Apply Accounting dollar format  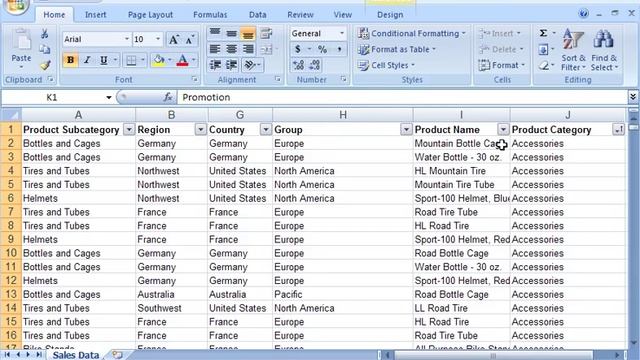298,49
